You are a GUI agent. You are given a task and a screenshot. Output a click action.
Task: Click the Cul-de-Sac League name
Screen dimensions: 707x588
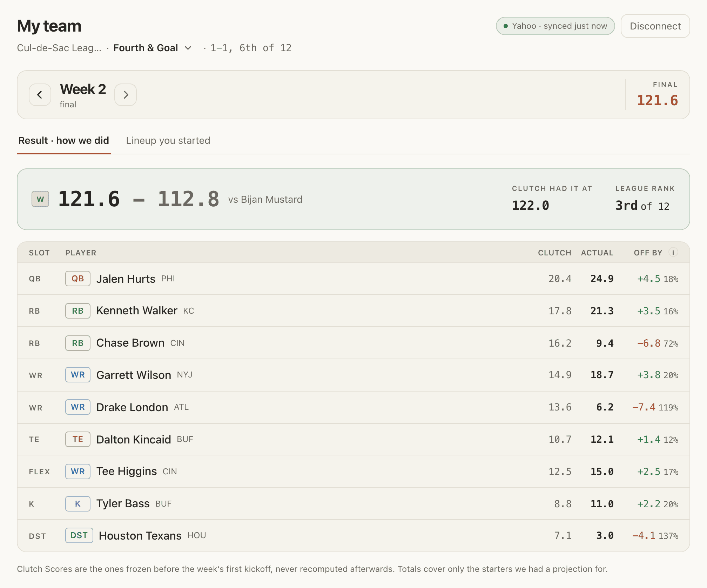click(59, 48)
